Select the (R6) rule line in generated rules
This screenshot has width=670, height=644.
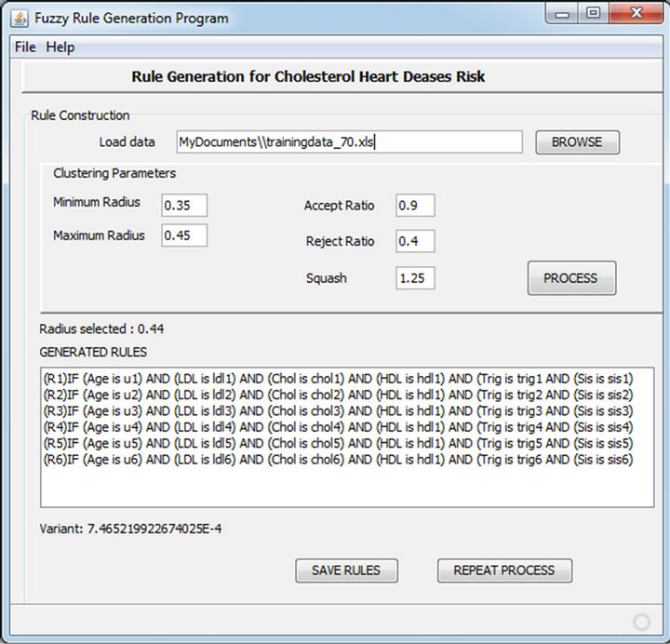(x=338, y=460)
